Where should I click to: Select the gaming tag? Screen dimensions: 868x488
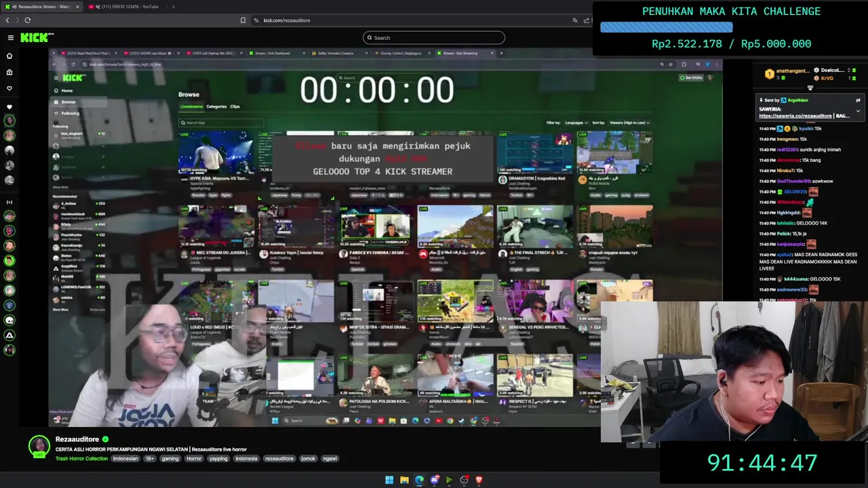(170, 458)
